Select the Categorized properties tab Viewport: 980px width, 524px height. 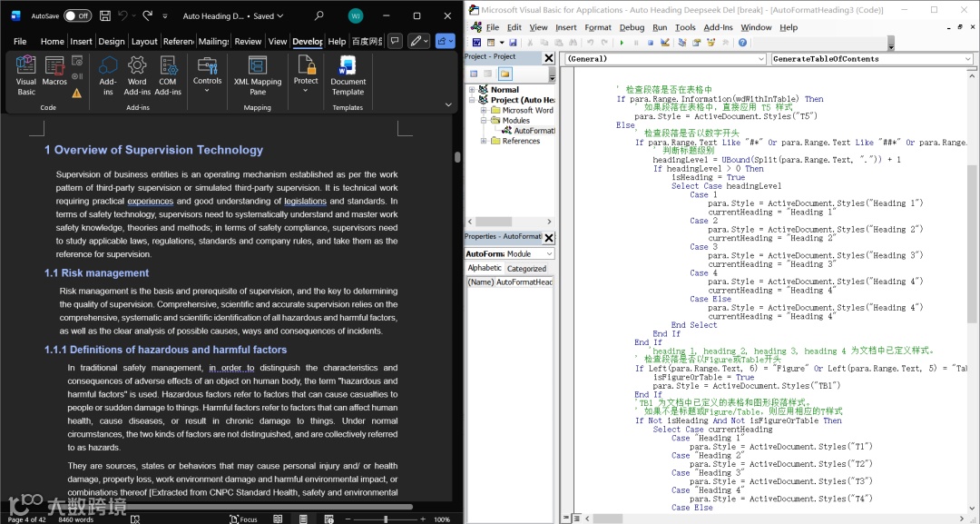(526, 268)
